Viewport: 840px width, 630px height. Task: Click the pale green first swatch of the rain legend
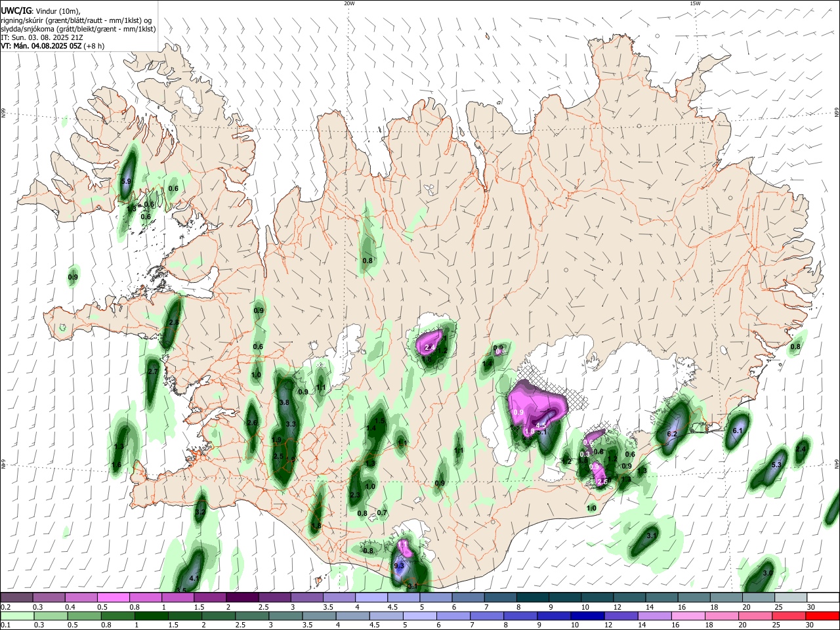[x=16, y=616]
